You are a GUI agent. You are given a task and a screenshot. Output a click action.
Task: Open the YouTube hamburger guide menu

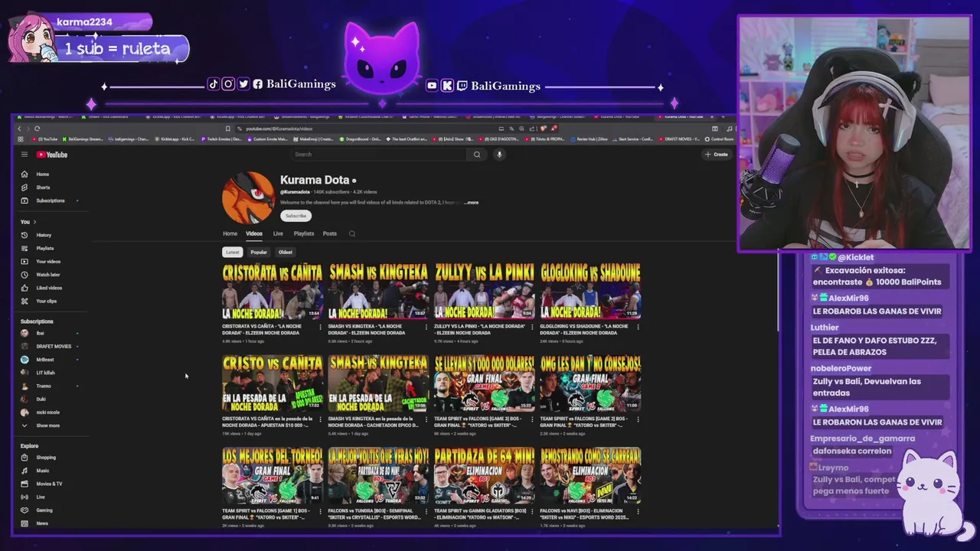click(x=24, y=155)
